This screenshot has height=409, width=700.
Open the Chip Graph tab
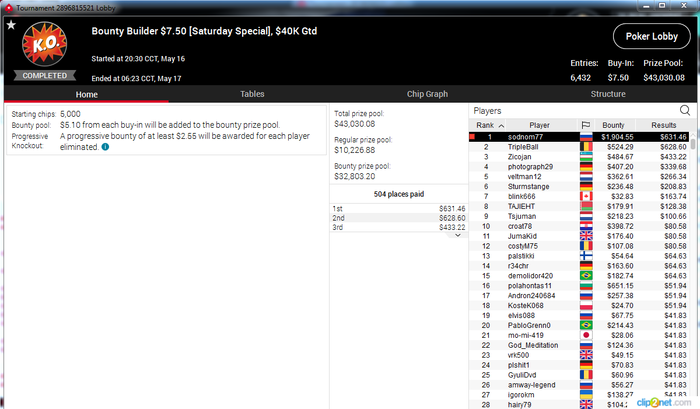coord(427,94)
